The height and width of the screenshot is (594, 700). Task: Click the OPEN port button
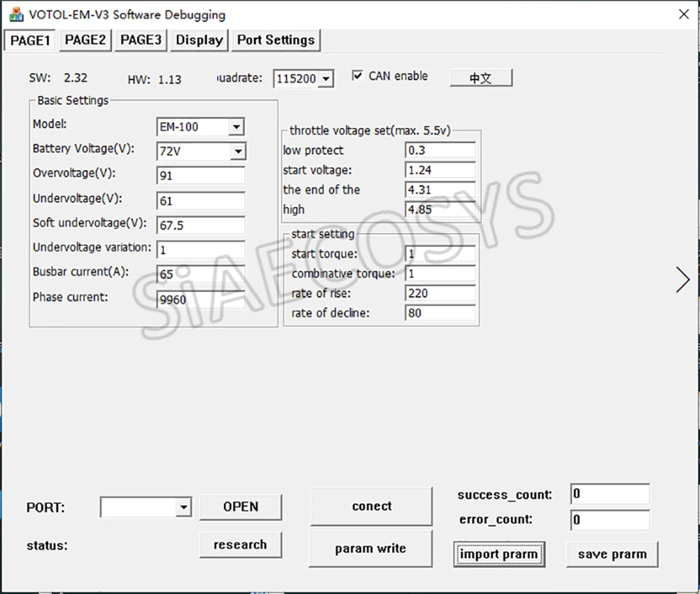(241, 507)
